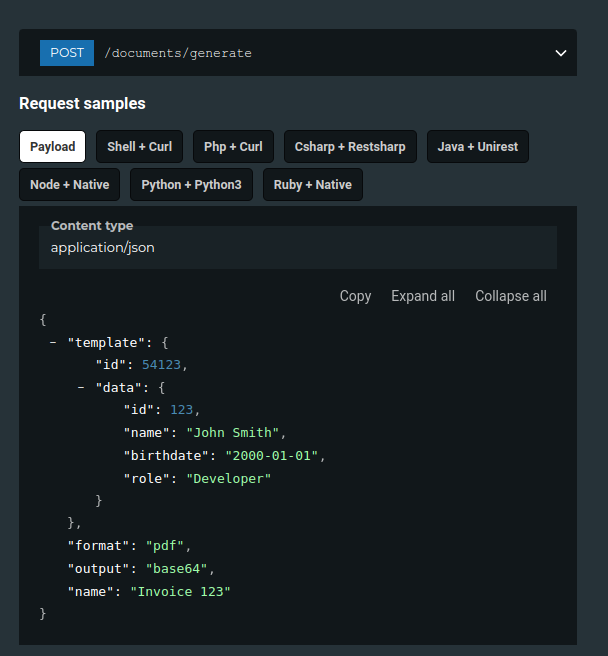Image resolution: width=608 pixels, height=656 pixels.
Task: Show the Csharp + Restsharp sample
Action: coord(350,147)
